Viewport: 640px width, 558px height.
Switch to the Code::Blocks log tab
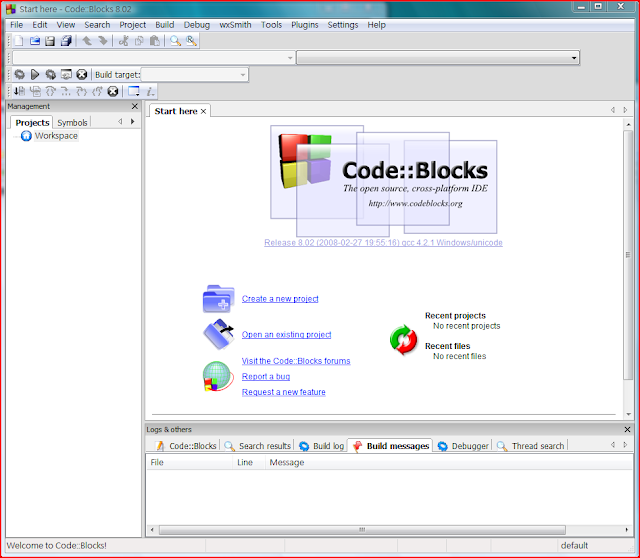coord(186,446)
